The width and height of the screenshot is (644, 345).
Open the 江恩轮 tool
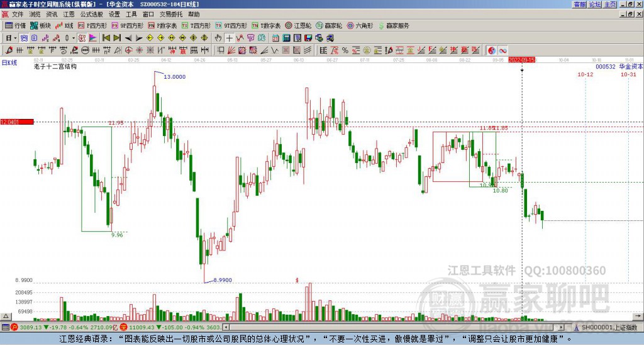coord(298,25)
